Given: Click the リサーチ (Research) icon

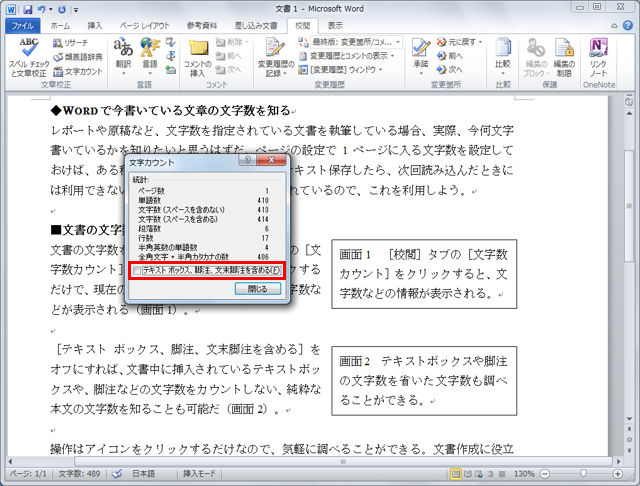Looking at the screenshot, I should click(70, 43).
